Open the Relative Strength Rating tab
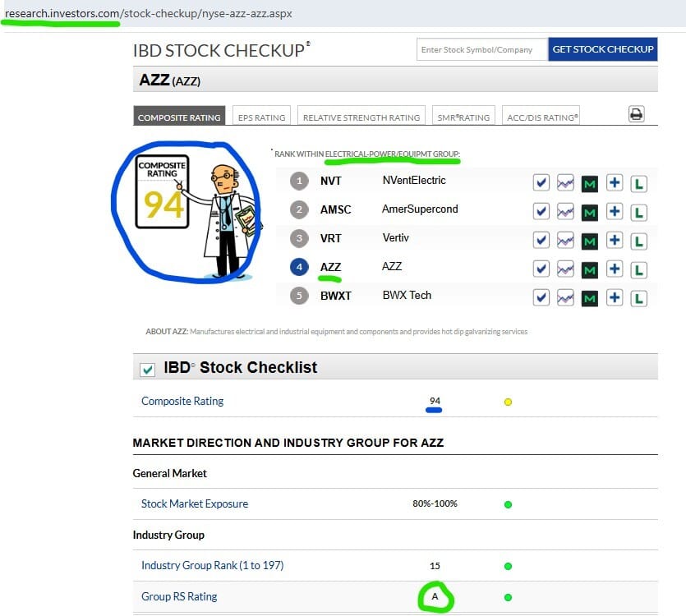Image resolution: width=686 pixels, height=616 pixels. point(361,116)
